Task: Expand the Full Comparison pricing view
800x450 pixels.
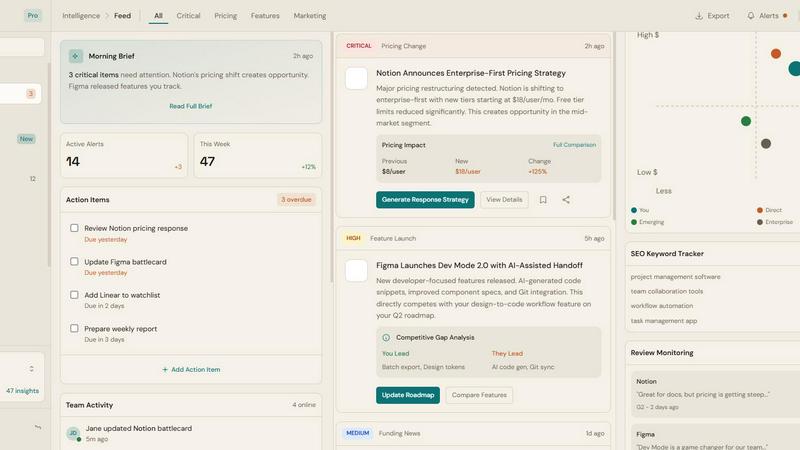Action: pos(574,145)
